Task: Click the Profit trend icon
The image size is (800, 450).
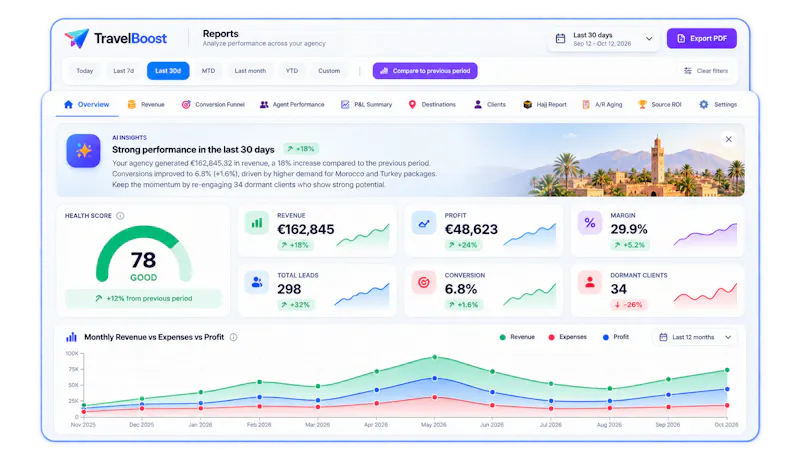Action: pyautogui.click(x=424, y=223)
